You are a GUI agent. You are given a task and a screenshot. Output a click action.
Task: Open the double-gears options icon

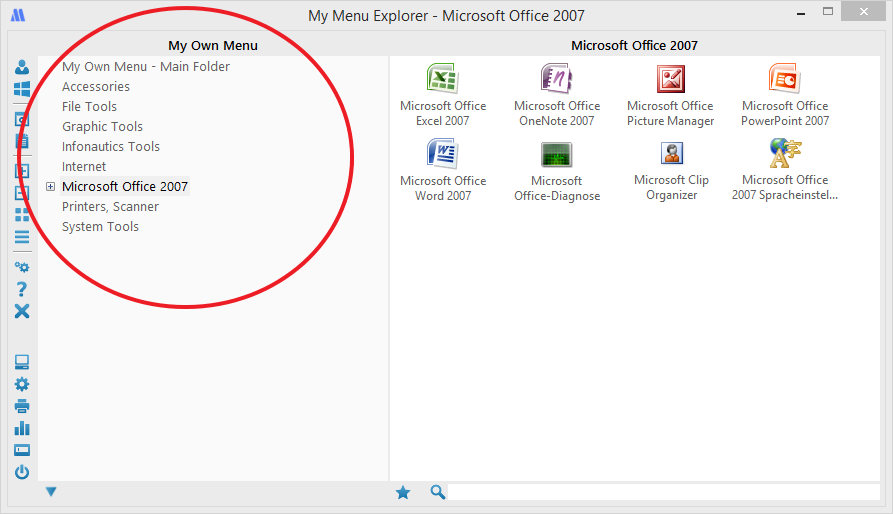(x=22, y=267)
